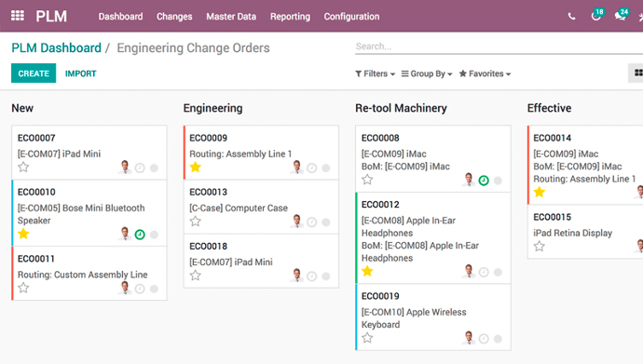Image resolution: width=643 pixels, height=364 pixels.
Task: Open ECO0018 activity clock icon
Action: pos(311,276)
